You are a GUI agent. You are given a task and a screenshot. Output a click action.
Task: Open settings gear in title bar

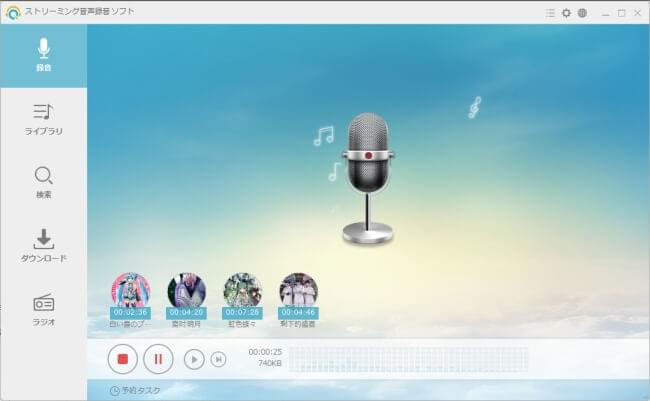tap(566, 13)
